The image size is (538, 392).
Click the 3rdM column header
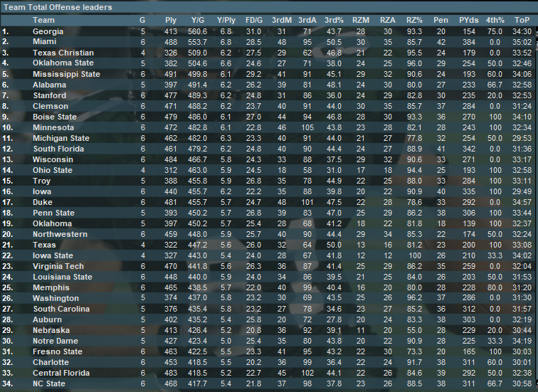(x=282, y=20)
